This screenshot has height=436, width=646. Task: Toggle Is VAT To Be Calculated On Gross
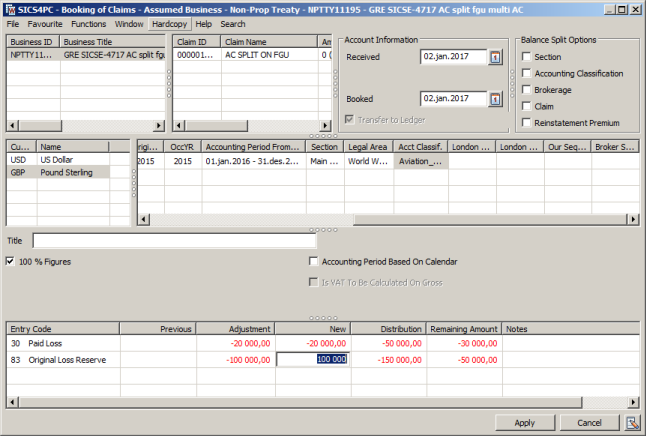pos(314,282)
